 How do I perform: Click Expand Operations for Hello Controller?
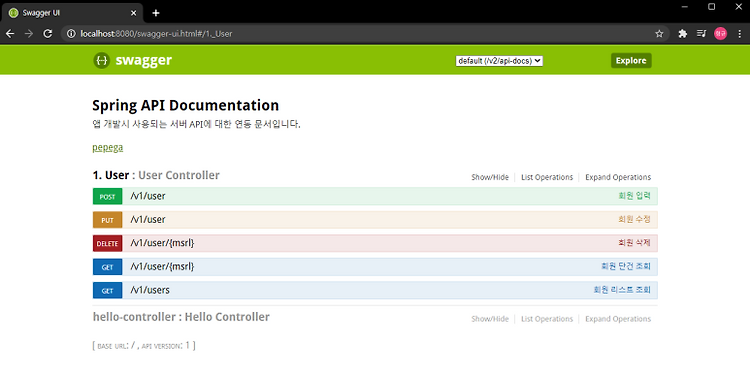click(x=618, y=318)
